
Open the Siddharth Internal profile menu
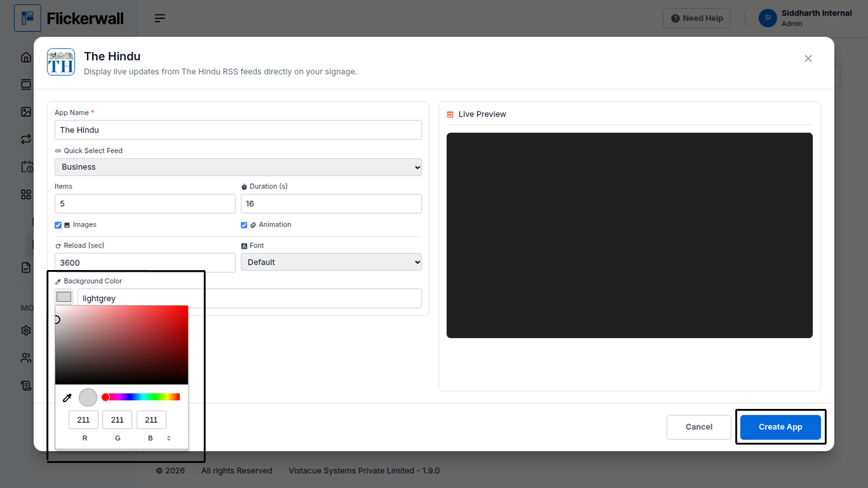[x=805, y=18]
